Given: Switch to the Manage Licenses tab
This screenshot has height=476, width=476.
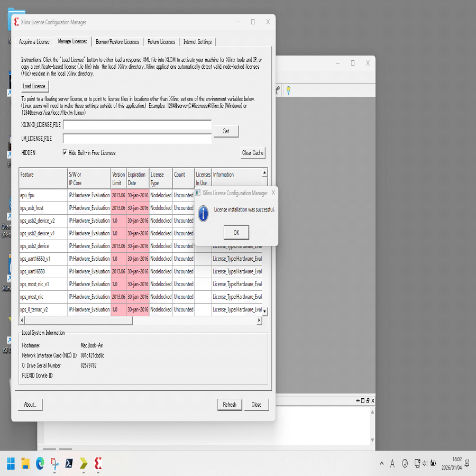Looking at the screenshot, I should pyautogui.click(x=72, y=41).
